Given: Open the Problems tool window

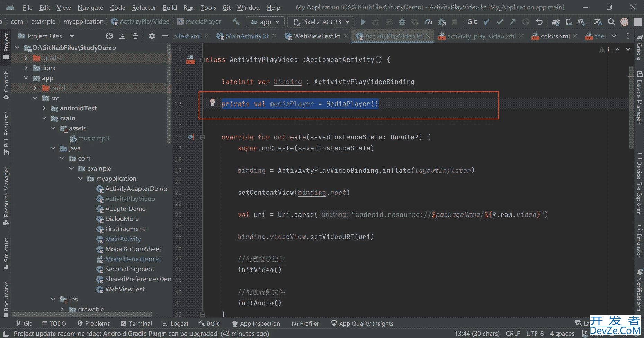Looking at the screenshot, I should coord(93,323).
